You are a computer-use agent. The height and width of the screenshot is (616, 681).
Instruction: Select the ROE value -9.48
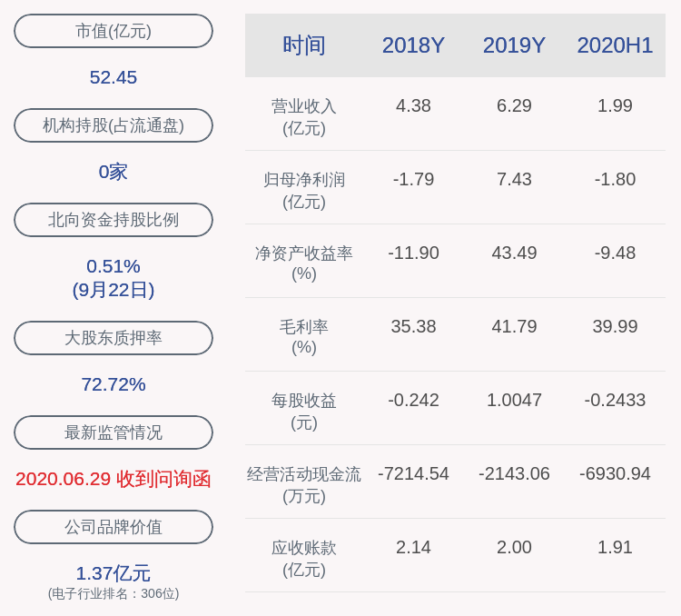615,253
